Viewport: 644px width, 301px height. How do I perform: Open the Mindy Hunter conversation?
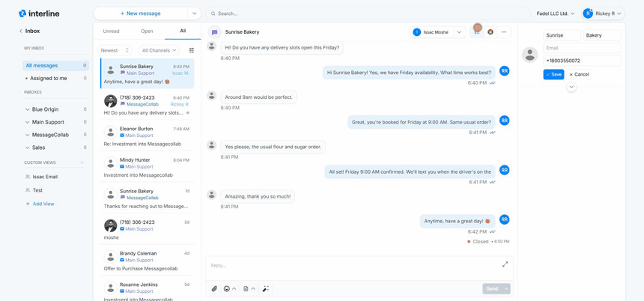tap(147, 168)
